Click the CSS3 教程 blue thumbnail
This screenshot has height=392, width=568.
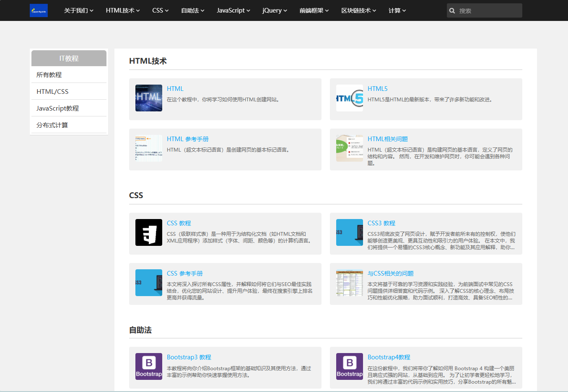(x=349, y=232)
